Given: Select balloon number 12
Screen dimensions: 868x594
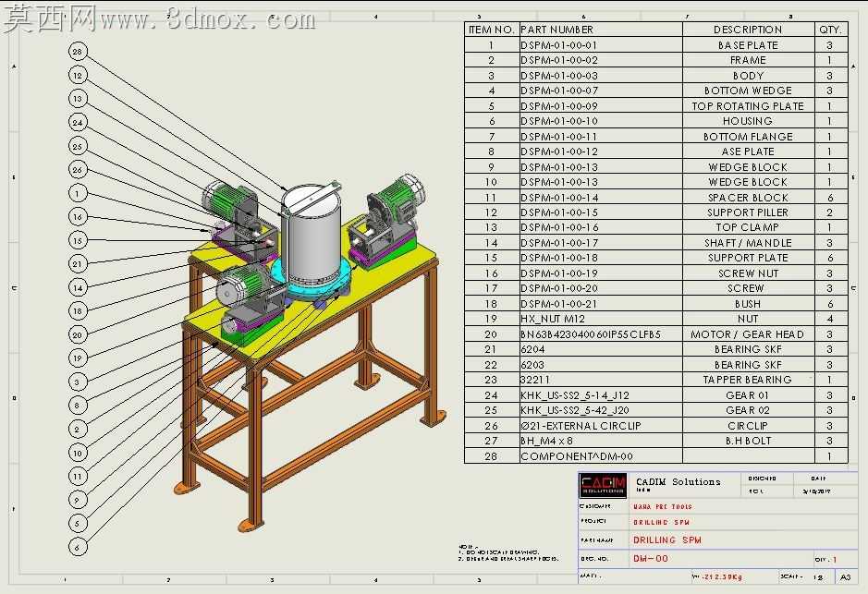Looking at the screenshot, I should click(x=78, y=75).
